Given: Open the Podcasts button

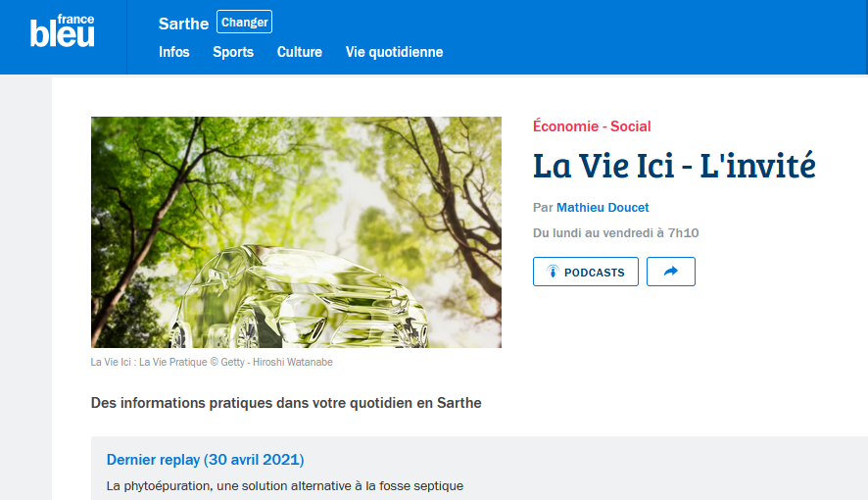Looking at the screenshot, I should coord(585,272).
